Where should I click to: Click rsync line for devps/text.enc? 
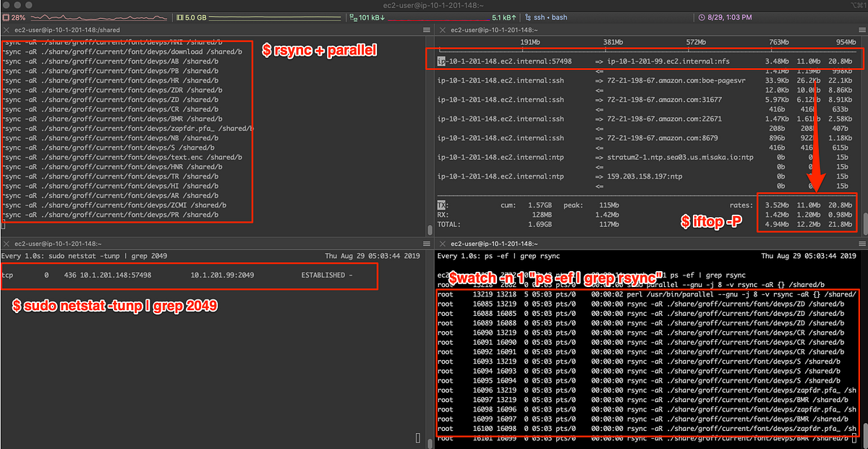[x=122, y=157]
